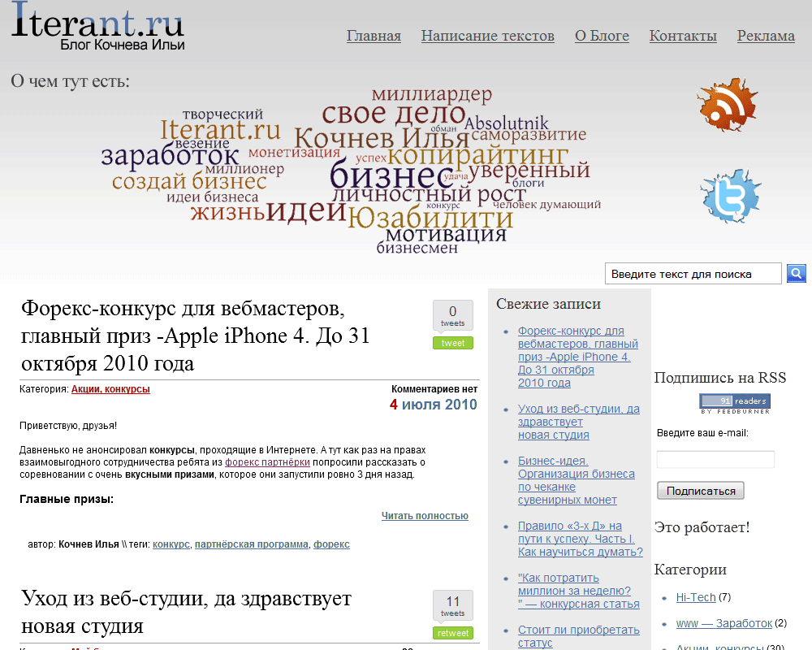Open Написание текстов menu item

487,36
